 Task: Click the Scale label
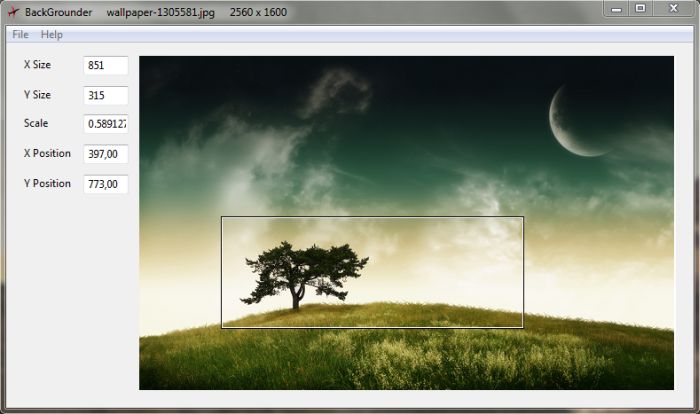(36, 124)
